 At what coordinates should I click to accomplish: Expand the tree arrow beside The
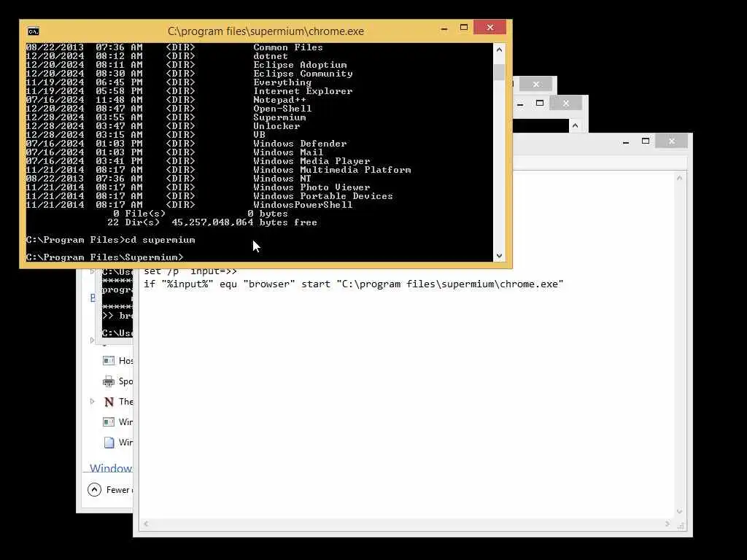[x=93, y=402]
